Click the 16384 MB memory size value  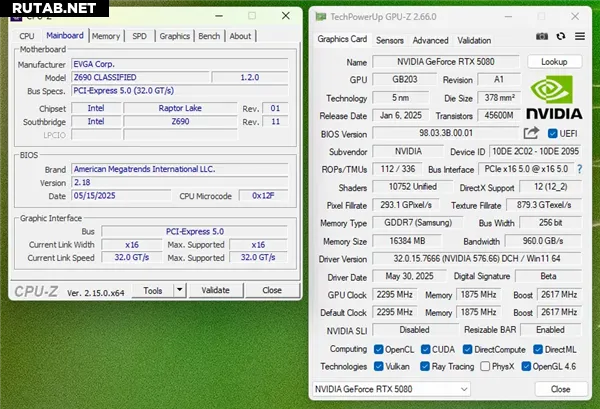(x=407, y=241)
